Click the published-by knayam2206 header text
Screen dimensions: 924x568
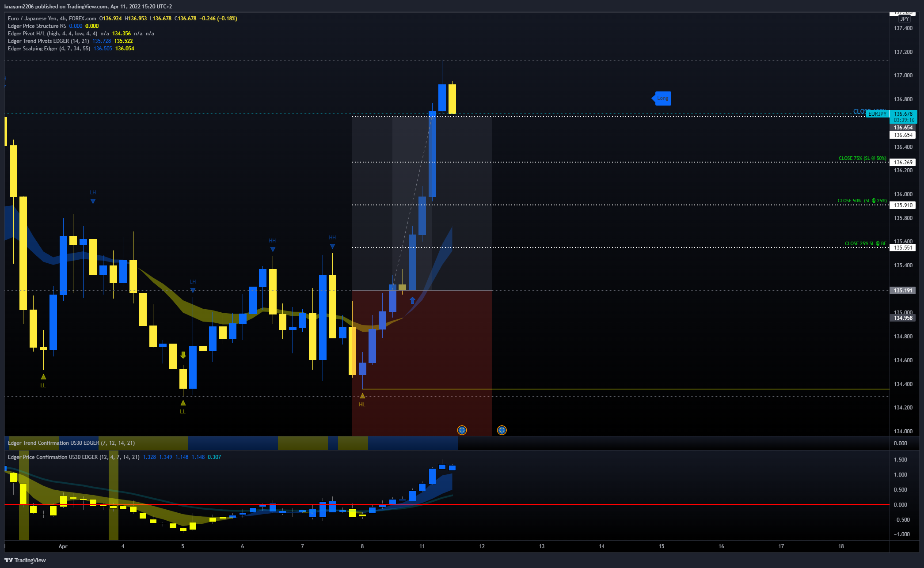(x=88, y=7)
